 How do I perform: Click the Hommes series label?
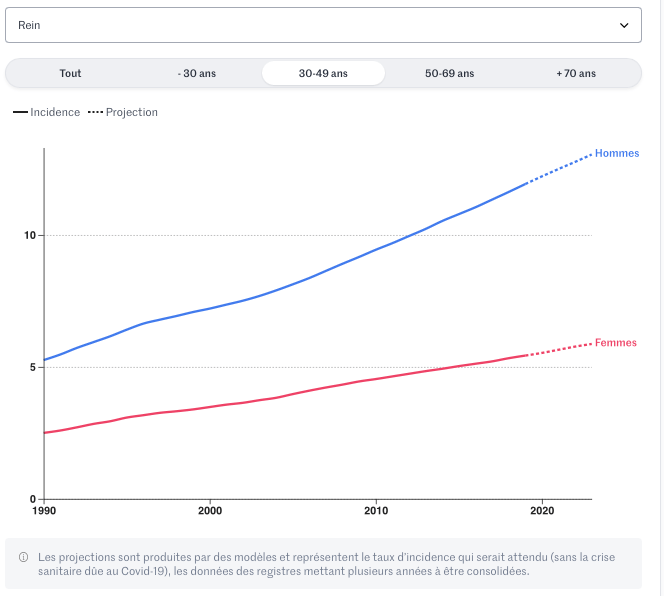click(x=616, y=153)
